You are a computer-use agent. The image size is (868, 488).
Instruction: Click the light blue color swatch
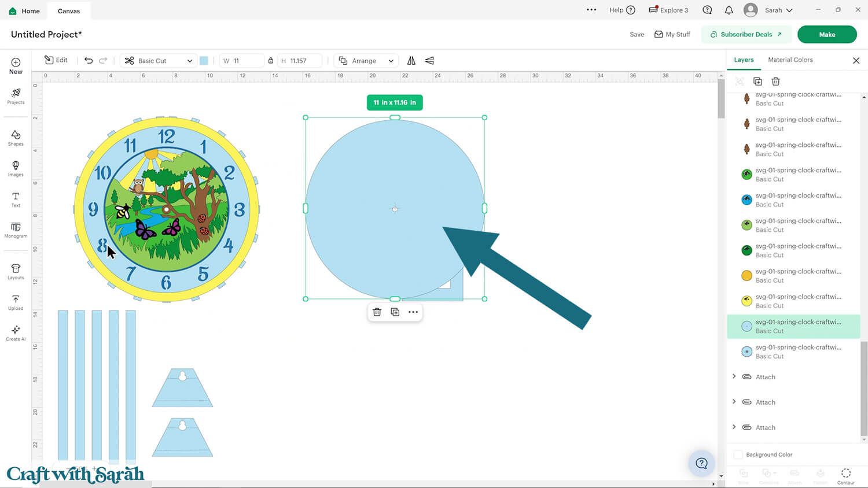[204, 61]
